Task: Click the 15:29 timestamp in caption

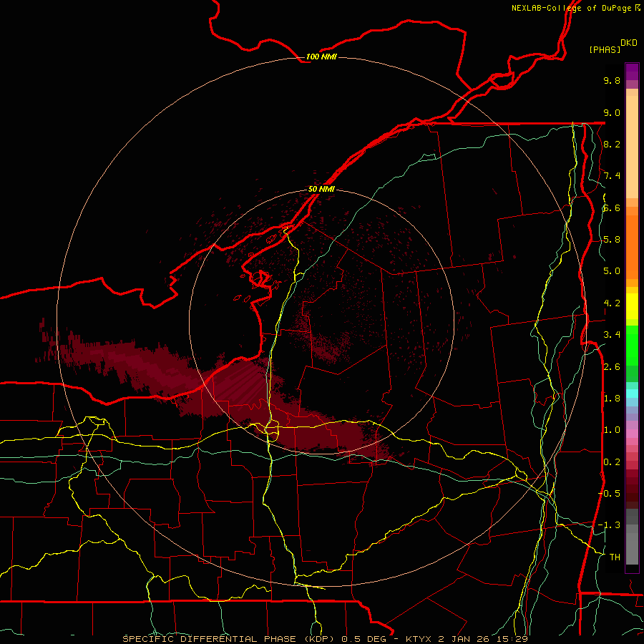Action: (x=512, y=639)
